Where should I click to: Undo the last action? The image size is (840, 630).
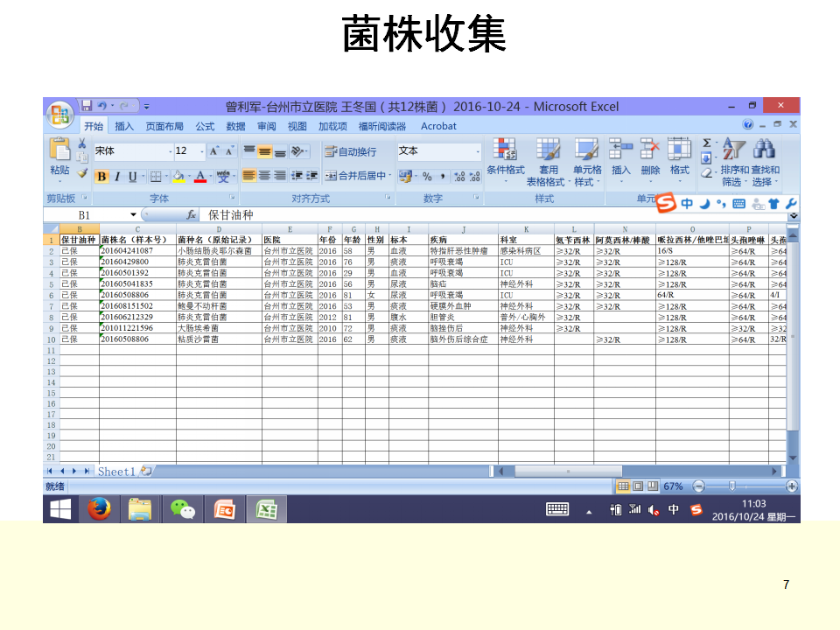coord(101,106)
